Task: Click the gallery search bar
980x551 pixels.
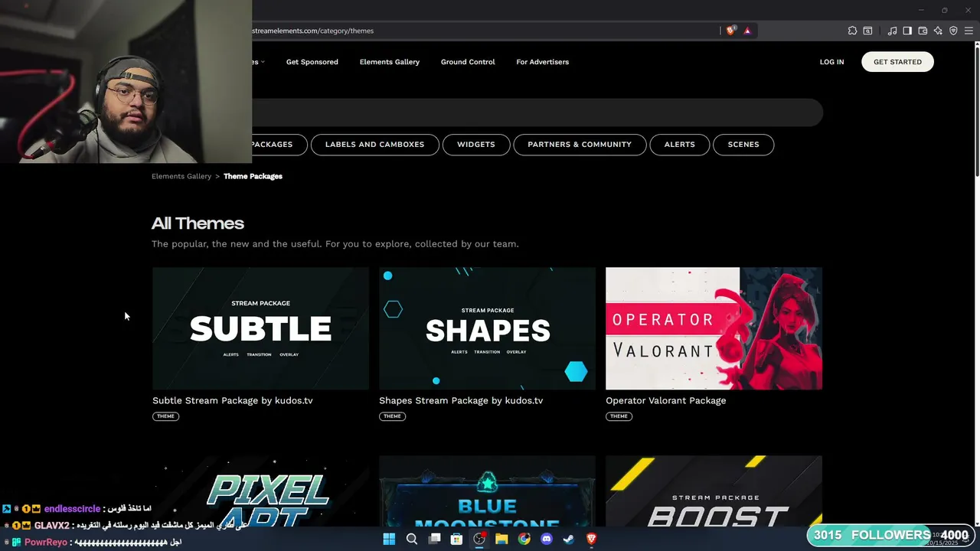Action: click(537, 113)
